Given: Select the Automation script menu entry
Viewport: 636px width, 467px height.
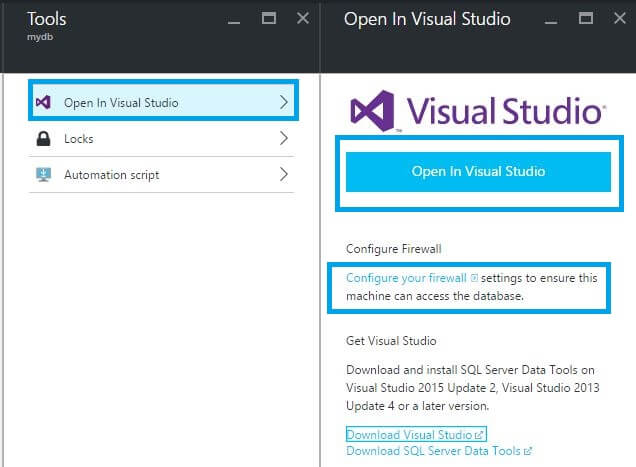Looking at the screenshot, I should (x=111, y=175).
